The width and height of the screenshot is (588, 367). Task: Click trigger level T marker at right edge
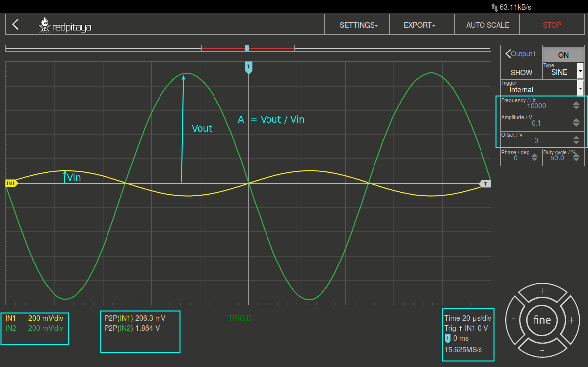click(485, 184)
